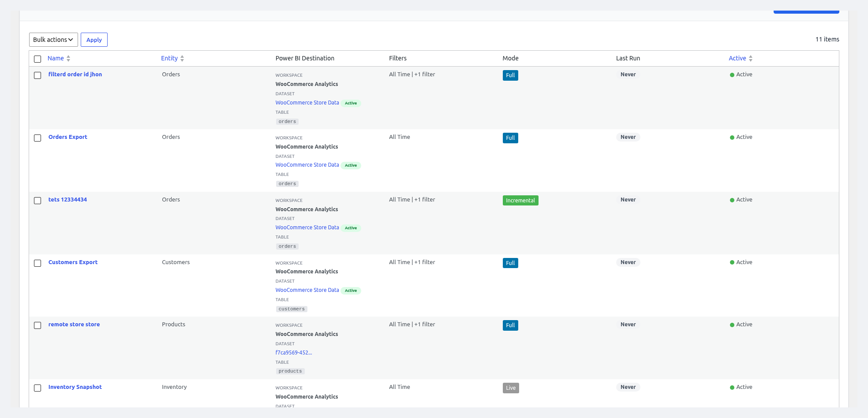This screenshot has height=418, width=868.
Task: Click the Entity column sort arrows
Action: 182,58
